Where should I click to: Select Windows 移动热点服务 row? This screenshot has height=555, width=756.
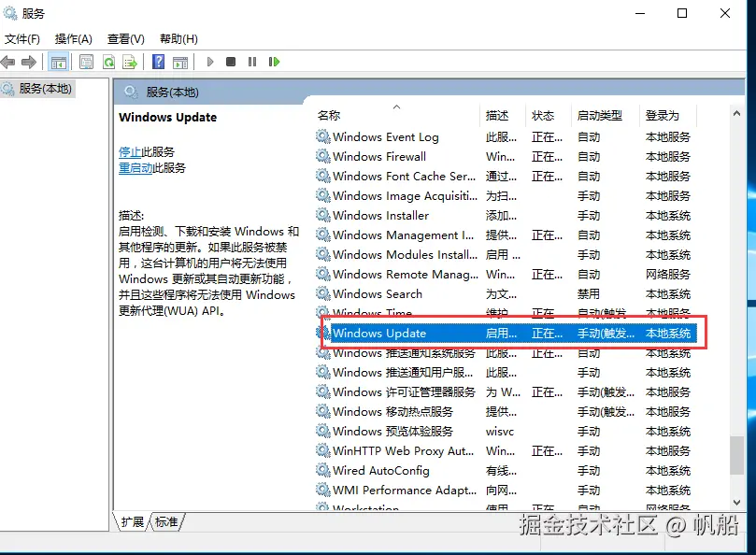tap(506, 411)
